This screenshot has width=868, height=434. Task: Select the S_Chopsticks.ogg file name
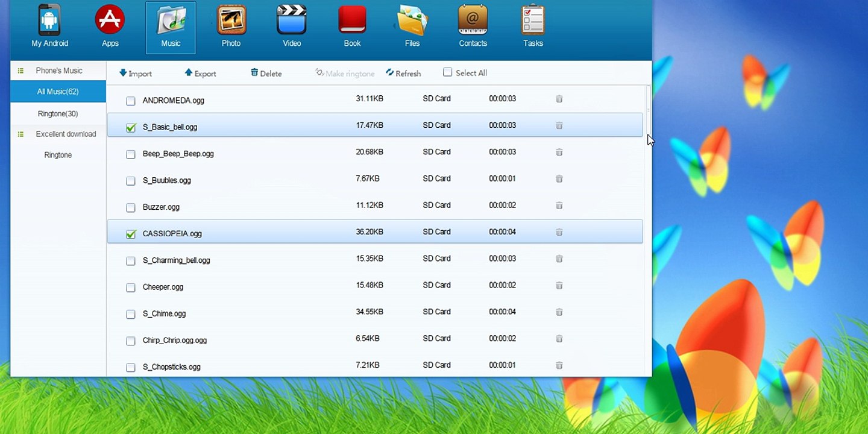pos(171,366)
